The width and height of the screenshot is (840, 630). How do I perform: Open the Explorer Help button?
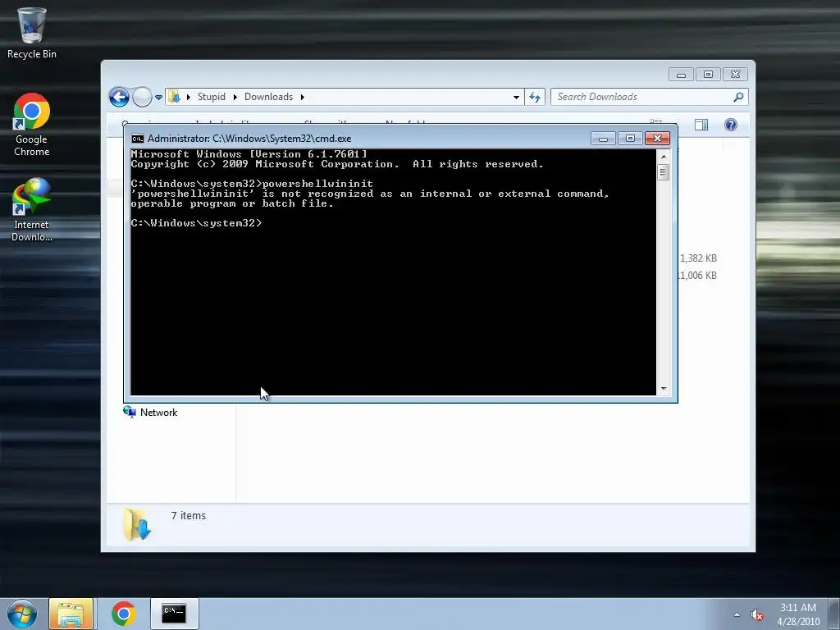(731, 125)
